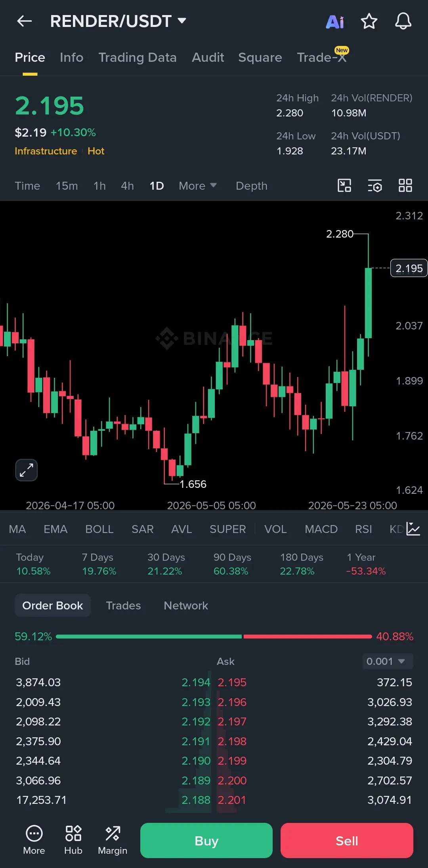
Task: Expand the RENDER/USDT pair selector
Action: click(118, 21)
